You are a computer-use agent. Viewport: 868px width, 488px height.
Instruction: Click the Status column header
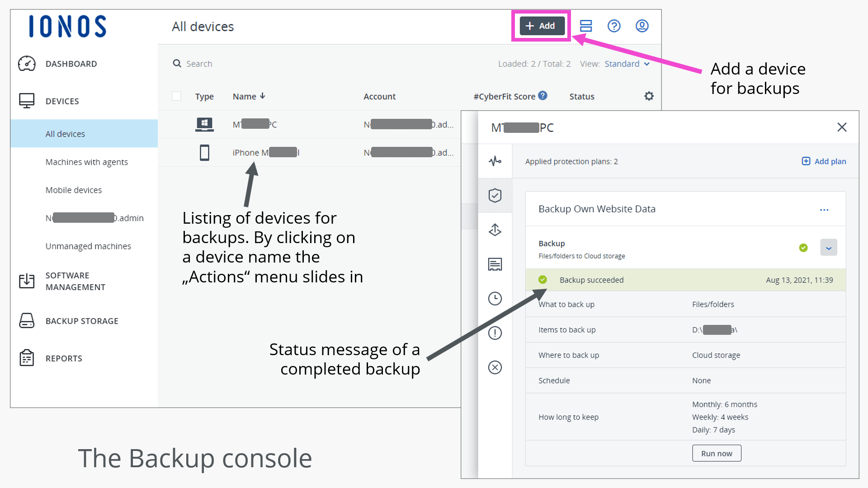pyautogui.click(x=582, y=96)
